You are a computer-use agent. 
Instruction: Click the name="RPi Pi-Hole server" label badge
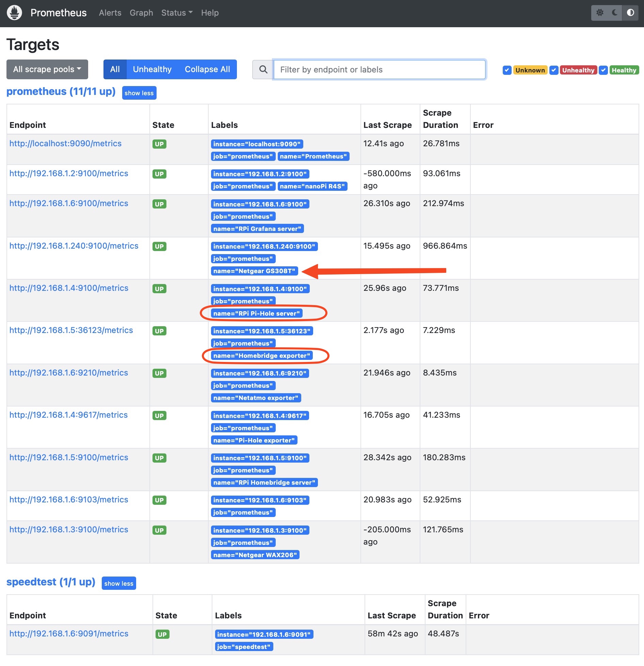pyautogui.click(x=257, y=314)
